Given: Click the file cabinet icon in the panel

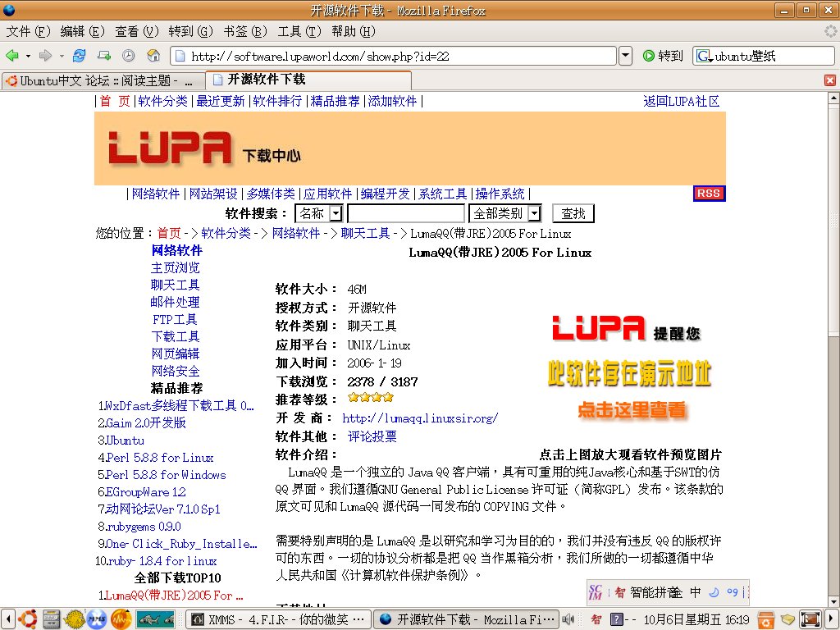Looking at the screenshot, I should (51, 619).
